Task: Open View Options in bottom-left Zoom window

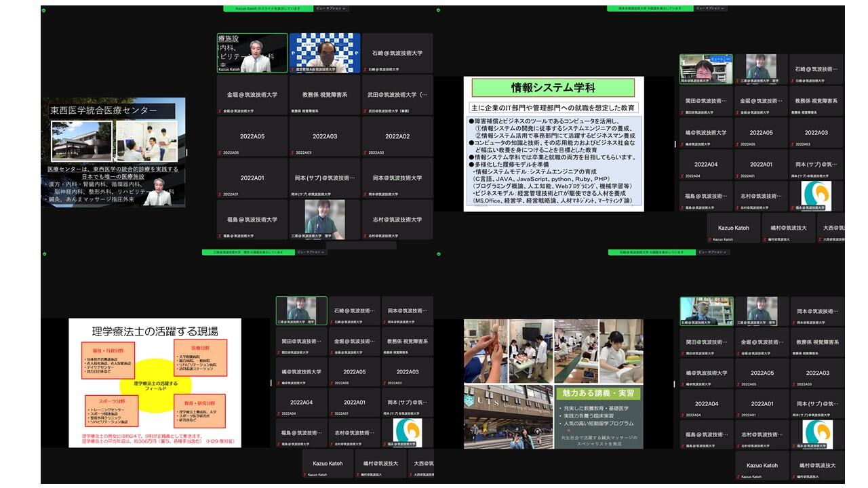Action: coord(311,252)
